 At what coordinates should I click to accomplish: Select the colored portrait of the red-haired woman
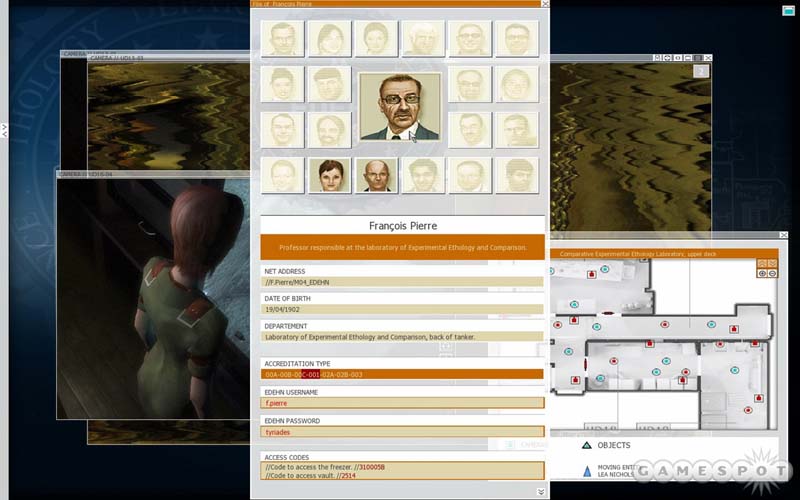click(x=330, y=175)
